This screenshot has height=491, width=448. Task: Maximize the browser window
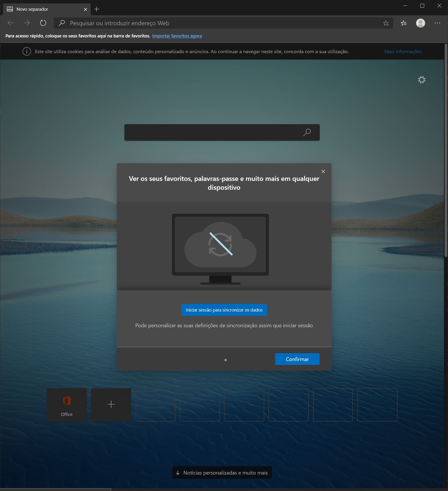point(423,6)
